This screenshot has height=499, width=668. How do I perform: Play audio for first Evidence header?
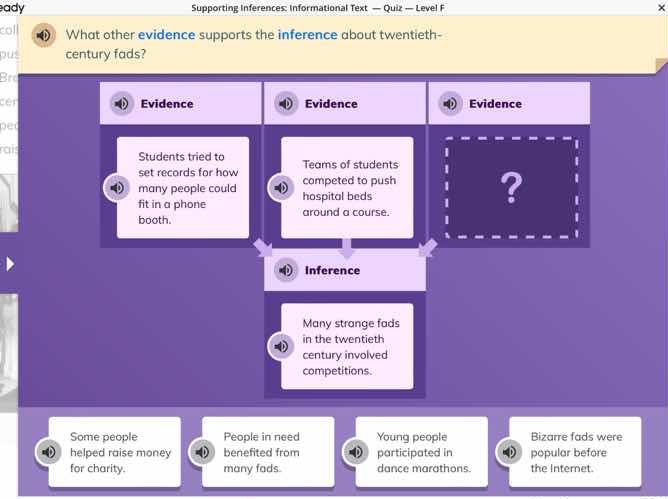click(x=122, y=104)
